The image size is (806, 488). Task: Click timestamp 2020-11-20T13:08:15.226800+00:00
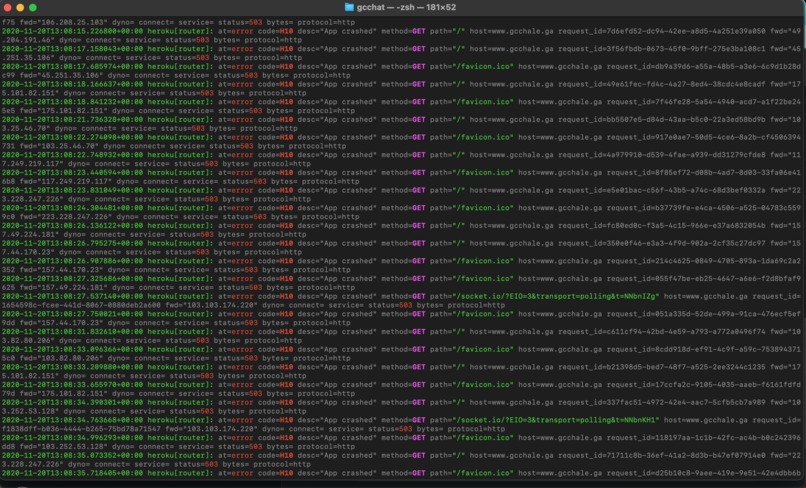(x=72, y=31)
